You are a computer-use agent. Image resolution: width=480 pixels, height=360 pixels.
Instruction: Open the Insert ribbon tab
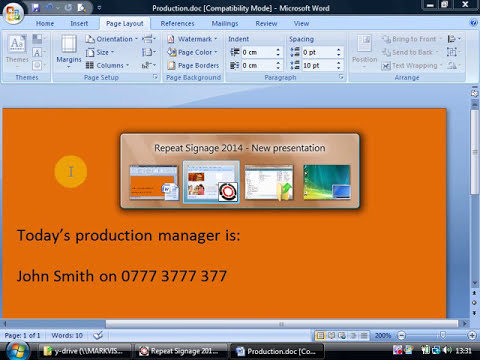[x=79, y=24]
